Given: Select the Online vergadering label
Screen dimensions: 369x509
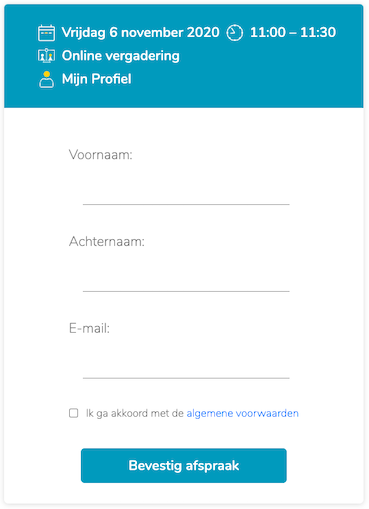Looking at the screenshot, I should (x=121, y=56).
